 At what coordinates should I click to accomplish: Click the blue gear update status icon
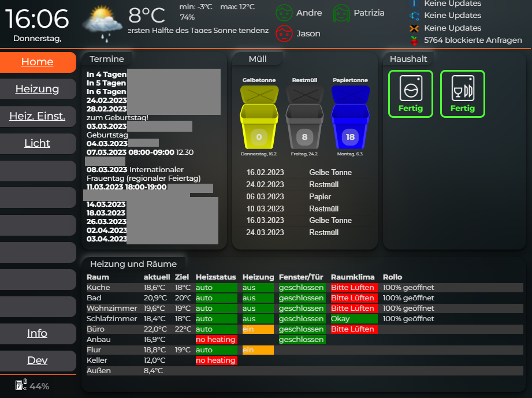click(x=414, y=16)
